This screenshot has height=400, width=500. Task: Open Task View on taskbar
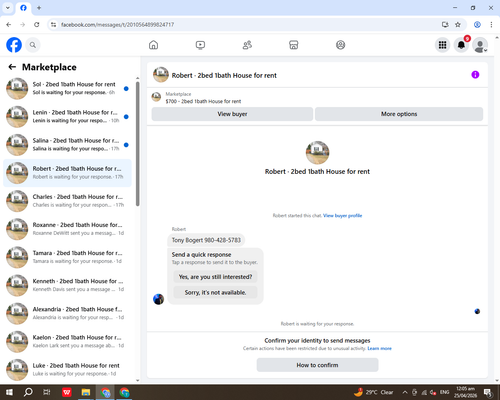point(47,392)
